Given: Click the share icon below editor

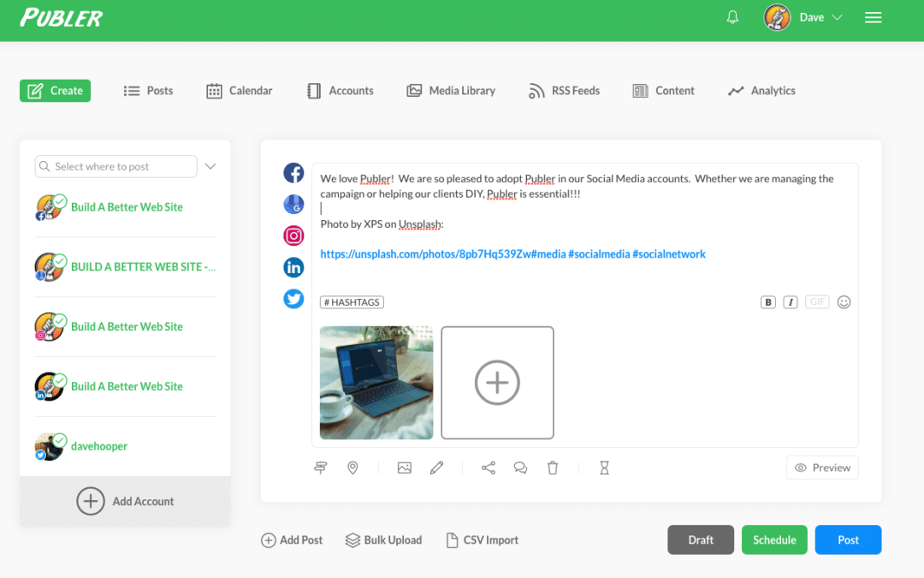Looking at the screenshot, I should tap(489, 468).
